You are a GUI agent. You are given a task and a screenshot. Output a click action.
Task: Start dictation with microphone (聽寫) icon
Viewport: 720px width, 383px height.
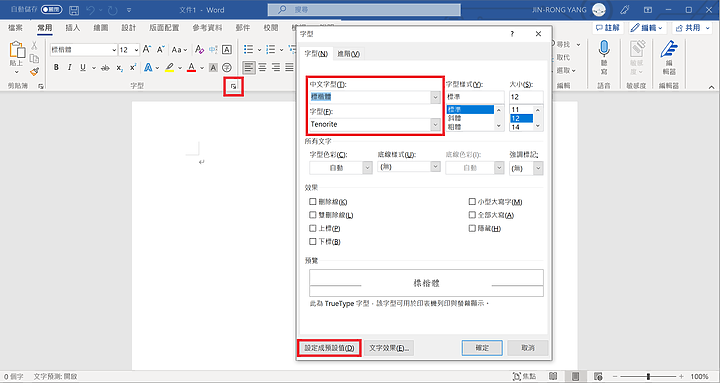click(604, 49)
